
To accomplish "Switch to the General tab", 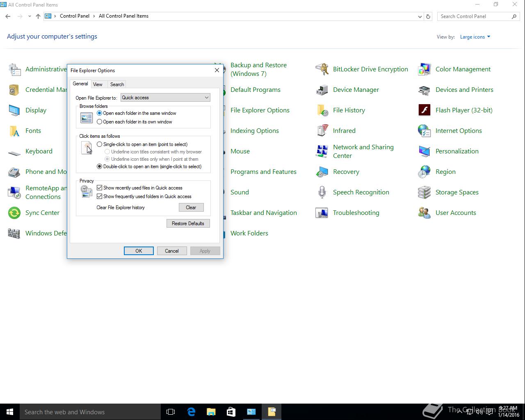I will tap(80, 84).
